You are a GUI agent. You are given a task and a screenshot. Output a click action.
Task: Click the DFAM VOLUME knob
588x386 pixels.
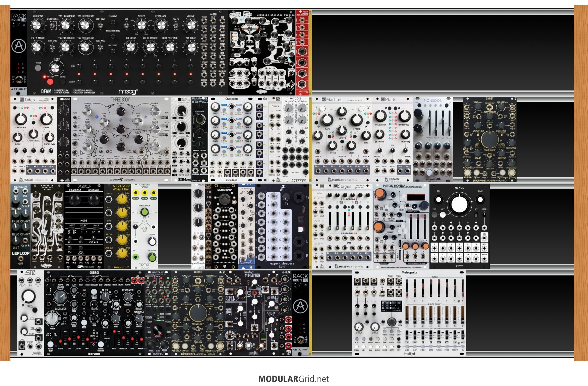pos(191,25)
